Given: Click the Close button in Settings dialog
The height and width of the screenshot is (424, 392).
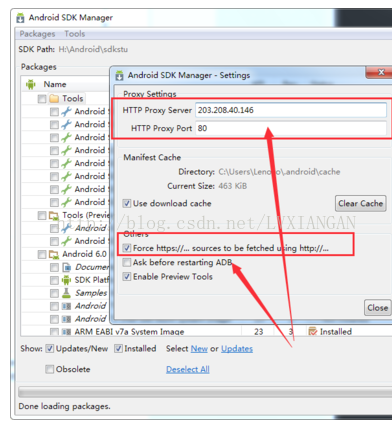Looking at the screenshot, I should (378, 308).
